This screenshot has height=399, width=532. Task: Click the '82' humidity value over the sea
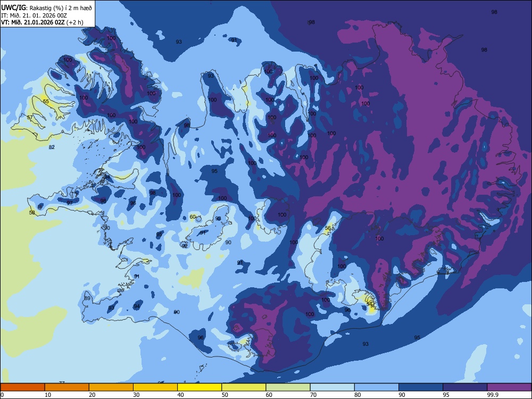52,147
